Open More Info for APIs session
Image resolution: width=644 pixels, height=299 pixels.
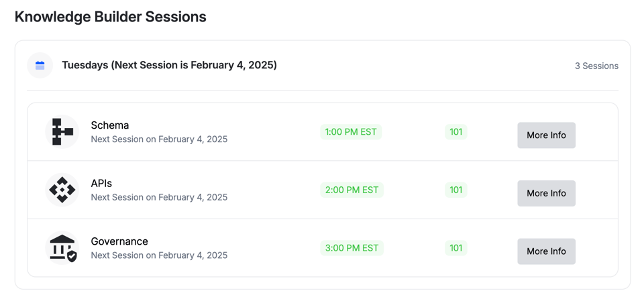click(x=546, y=193)
